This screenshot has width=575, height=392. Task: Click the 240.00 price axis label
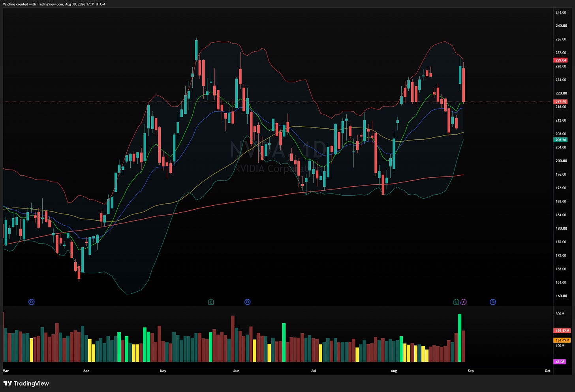[x=561, y=26]
